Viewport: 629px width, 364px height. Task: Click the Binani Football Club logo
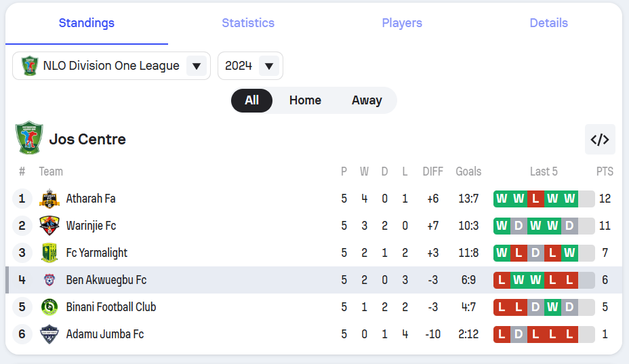pos(49,307)
